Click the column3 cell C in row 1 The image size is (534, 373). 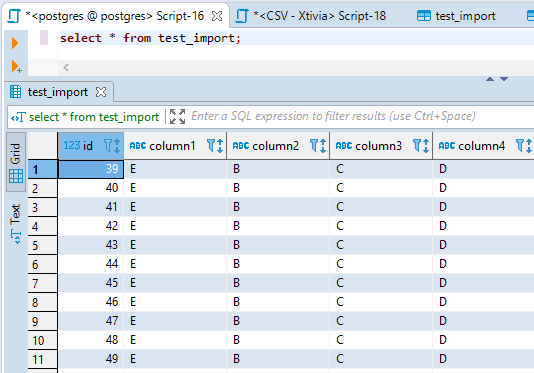tap(381, 169)
